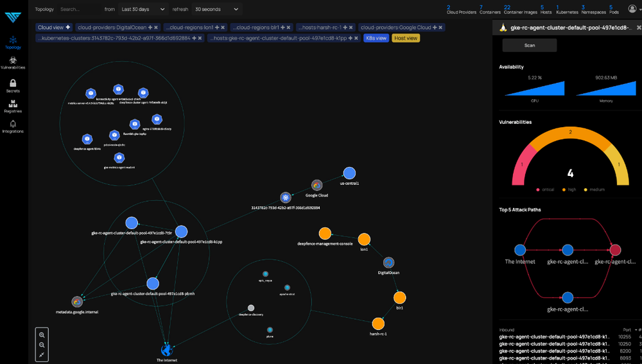Remove the cloud-regions:lon1 filter chip
The image size is (642, 364).
(x=223, y=28)
